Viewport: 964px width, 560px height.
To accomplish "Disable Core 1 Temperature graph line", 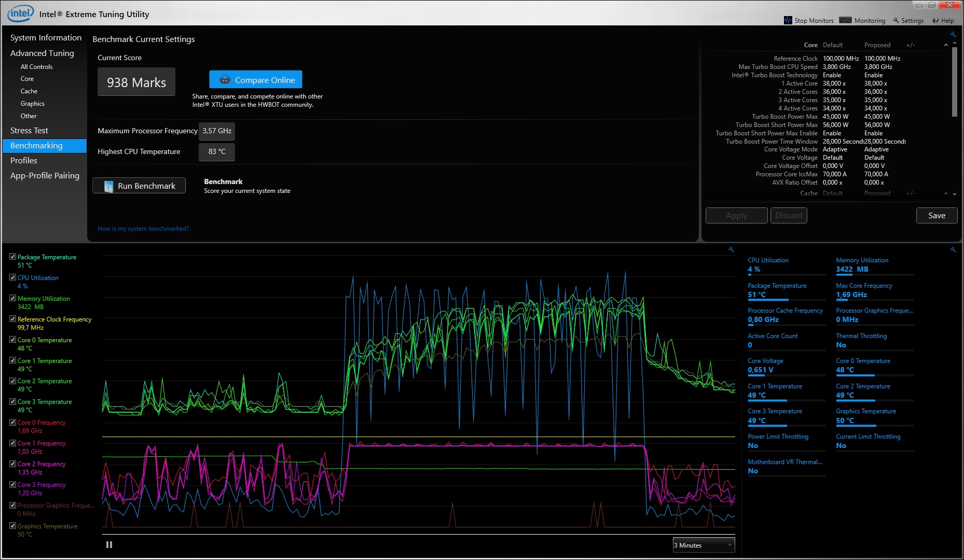I will coord(13,360).
